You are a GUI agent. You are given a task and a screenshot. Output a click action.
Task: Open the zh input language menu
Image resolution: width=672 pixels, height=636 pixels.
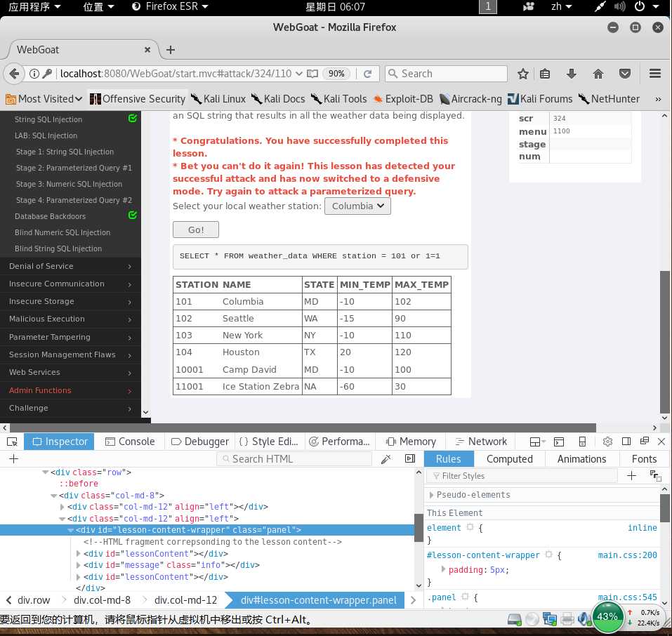point(562,6)
